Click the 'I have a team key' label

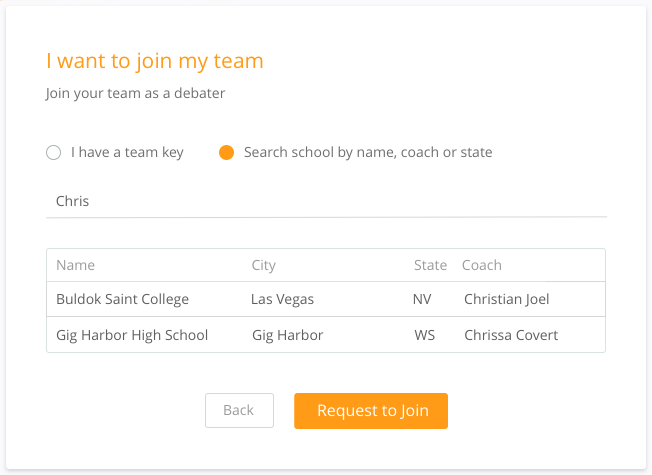click(127, 152)
